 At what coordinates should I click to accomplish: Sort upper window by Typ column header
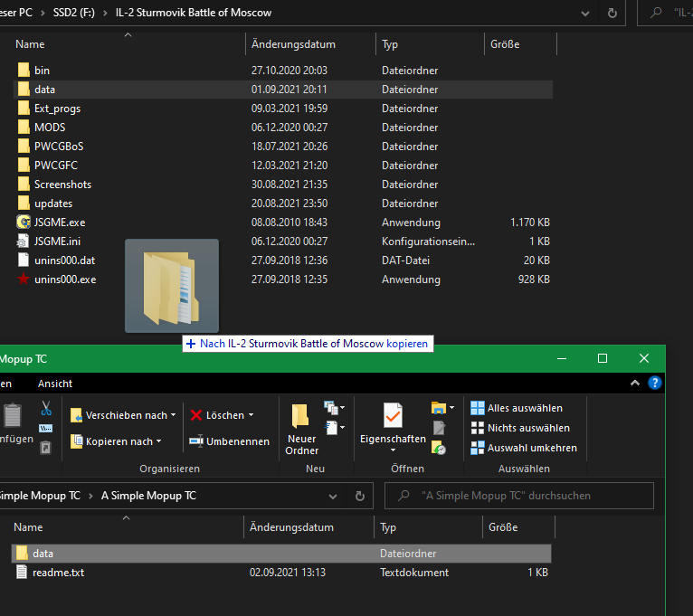coord(430,44)
